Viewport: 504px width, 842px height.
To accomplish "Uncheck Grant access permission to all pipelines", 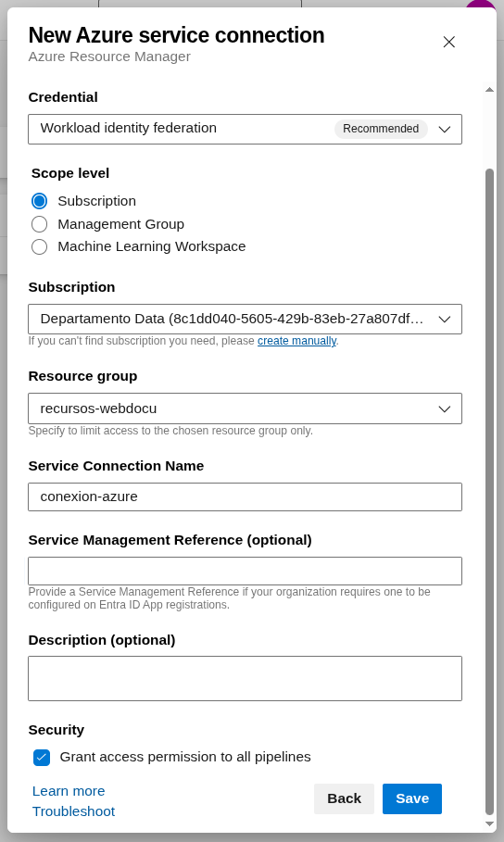I will (x=42, y=757).
